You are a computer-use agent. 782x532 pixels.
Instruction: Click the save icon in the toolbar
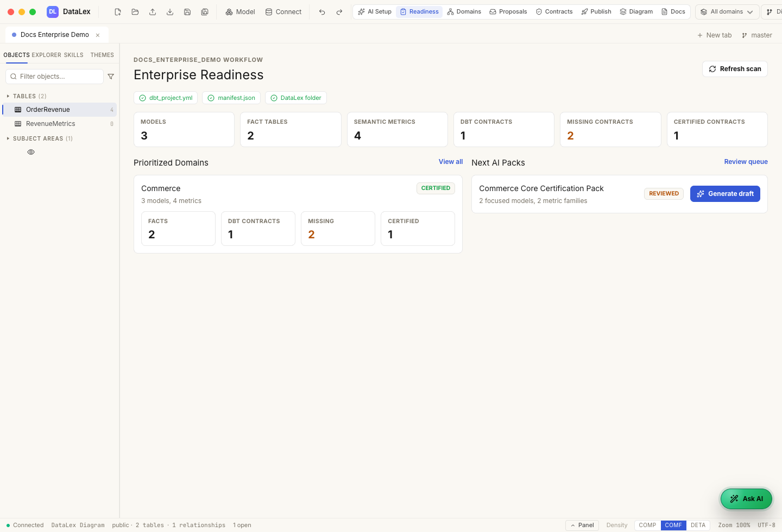pos(187,12)
